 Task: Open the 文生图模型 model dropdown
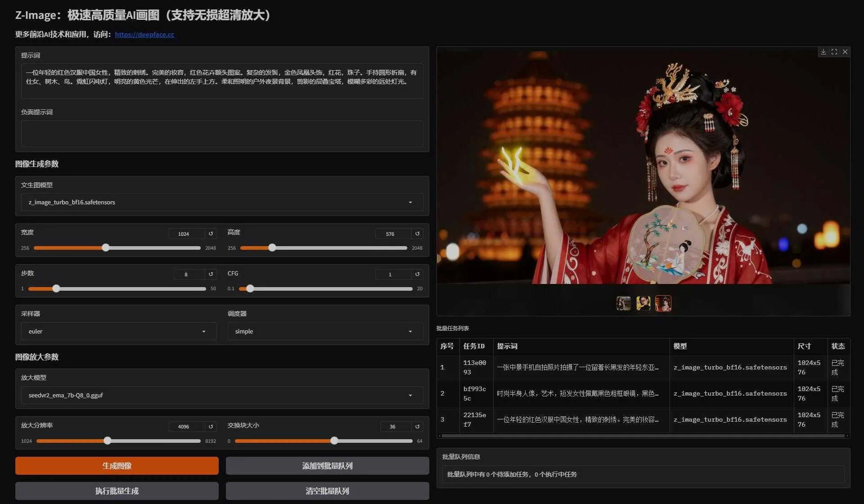point(222,202)
